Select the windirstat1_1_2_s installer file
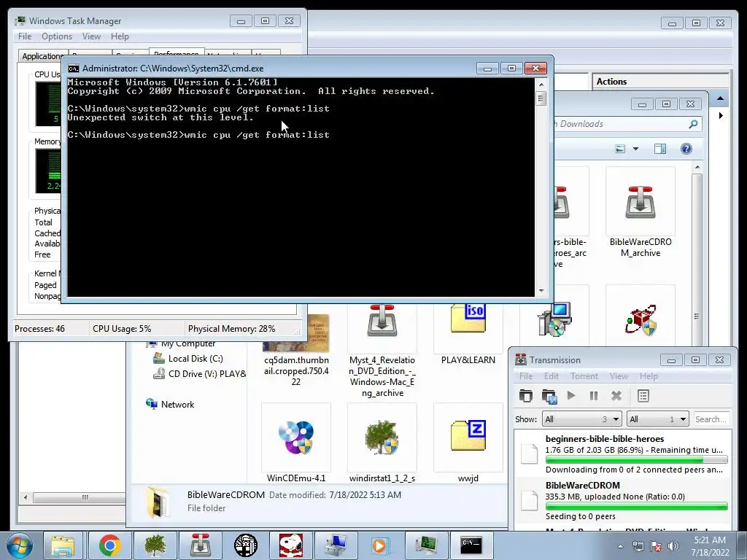 382,443
